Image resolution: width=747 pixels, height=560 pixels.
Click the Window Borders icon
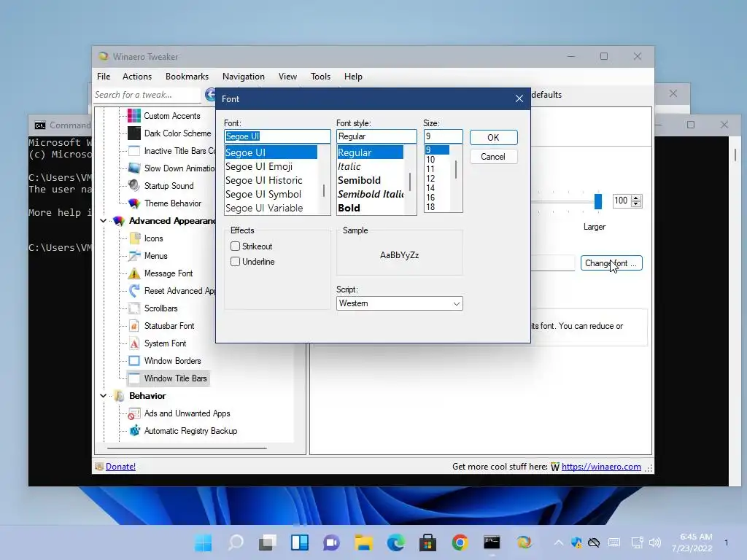pos(134,361)
